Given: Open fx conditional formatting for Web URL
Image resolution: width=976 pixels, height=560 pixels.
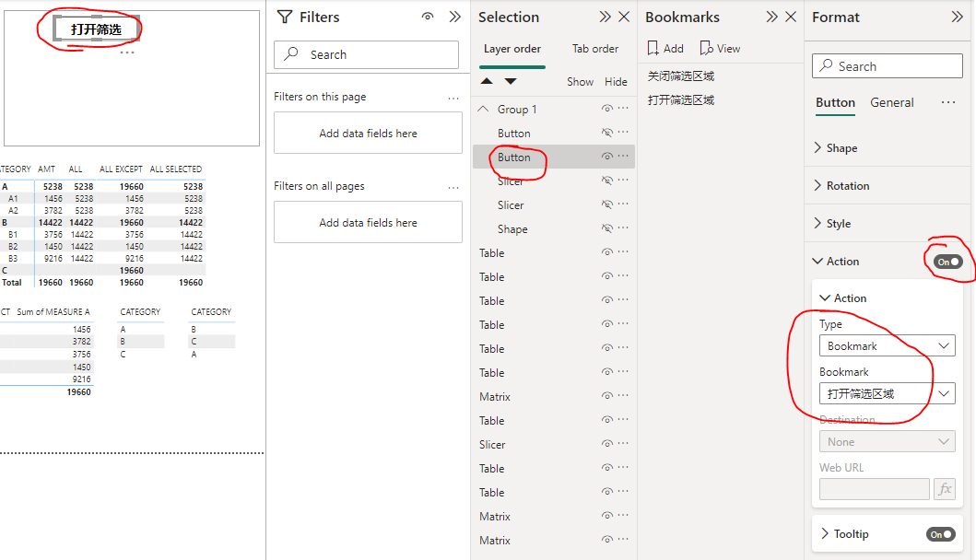Looking at the screenshot, I should point(944,489).
